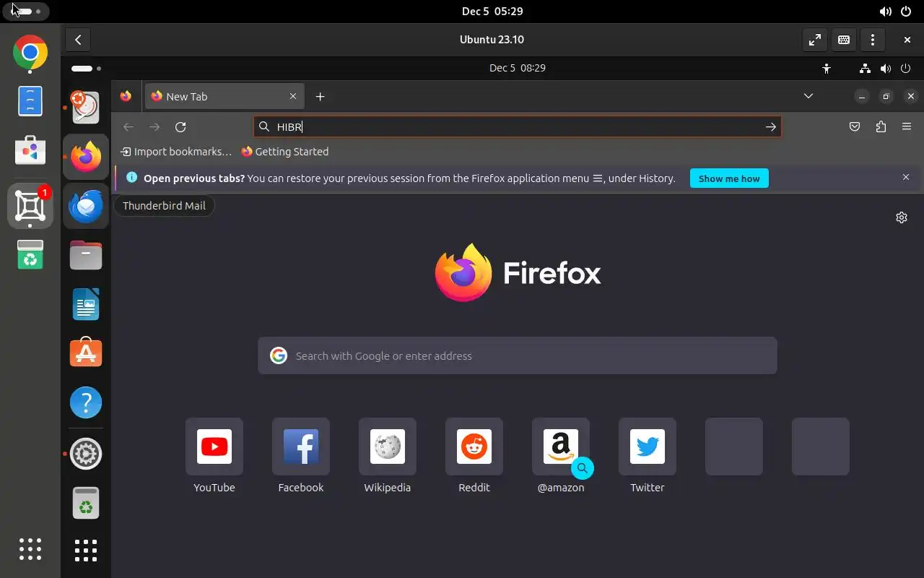The image size is (924, 578).
Task: Open the three-dot menu of Ubuntu window
Action: coord(873,40)
